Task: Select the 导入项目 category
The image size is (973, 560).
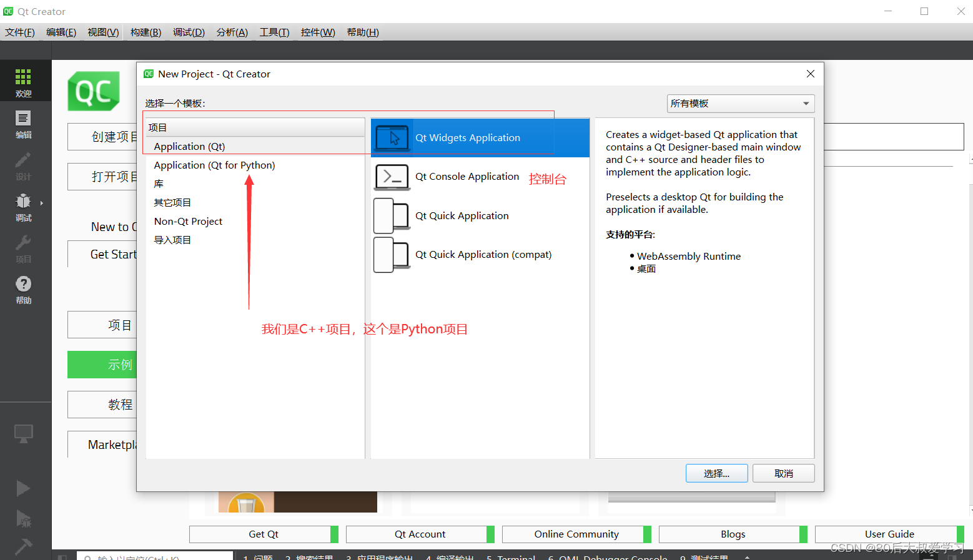Action: 255,240
